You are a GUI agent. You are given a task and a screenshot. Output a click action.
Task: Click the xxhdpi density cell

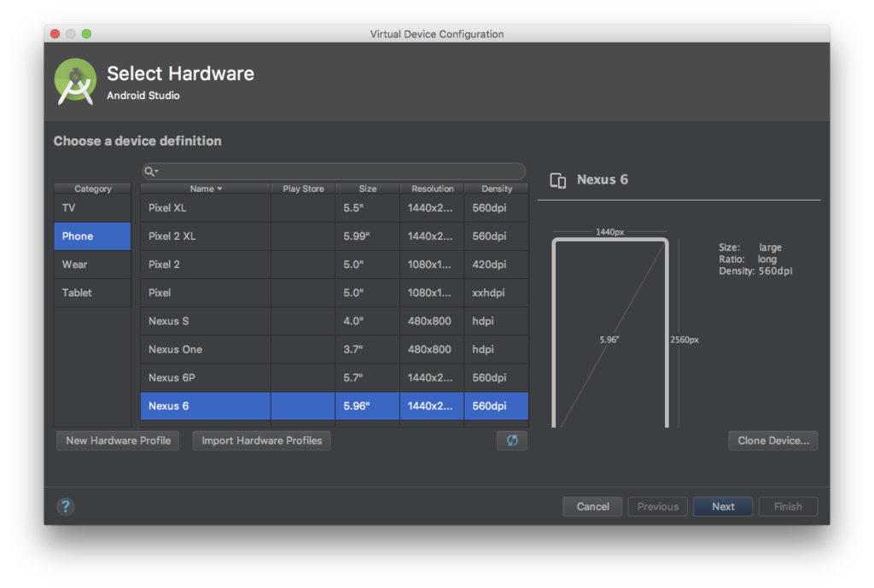coord(497,293)
